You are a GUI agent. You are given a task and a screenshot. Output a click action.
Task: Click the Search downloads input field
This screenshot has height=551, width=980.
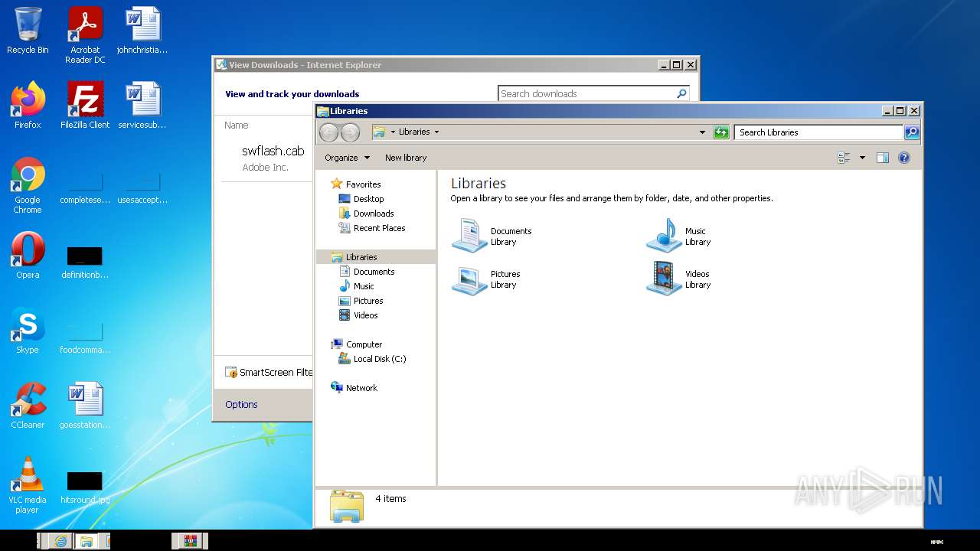586,93
